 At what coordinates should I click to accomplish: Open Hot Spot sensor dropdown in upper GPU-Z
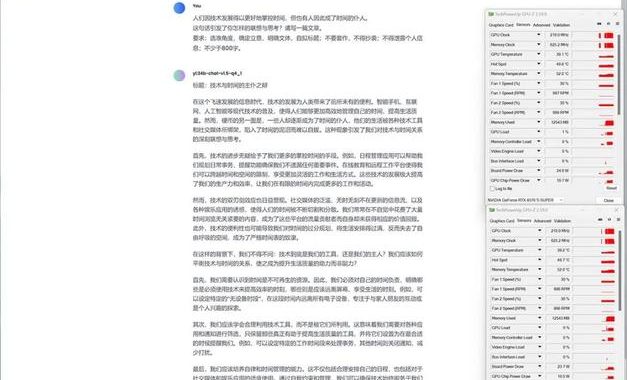(539, 64)
